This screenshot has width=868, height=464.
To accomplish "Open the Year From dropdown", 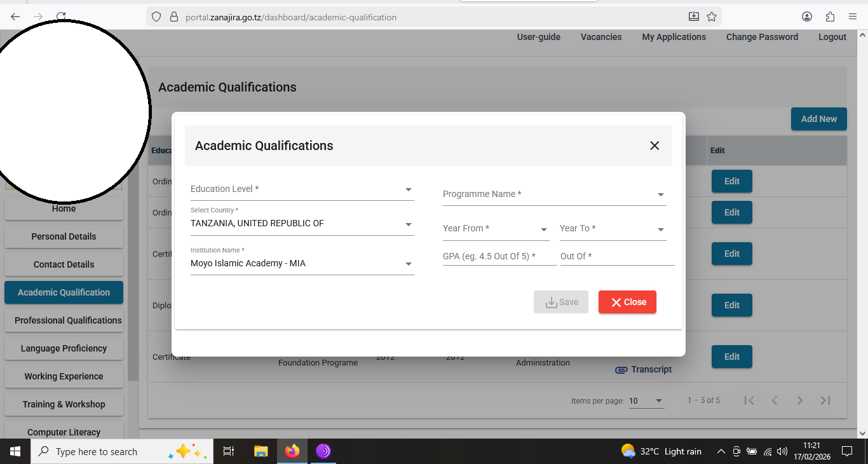I will tap(496, 229).
